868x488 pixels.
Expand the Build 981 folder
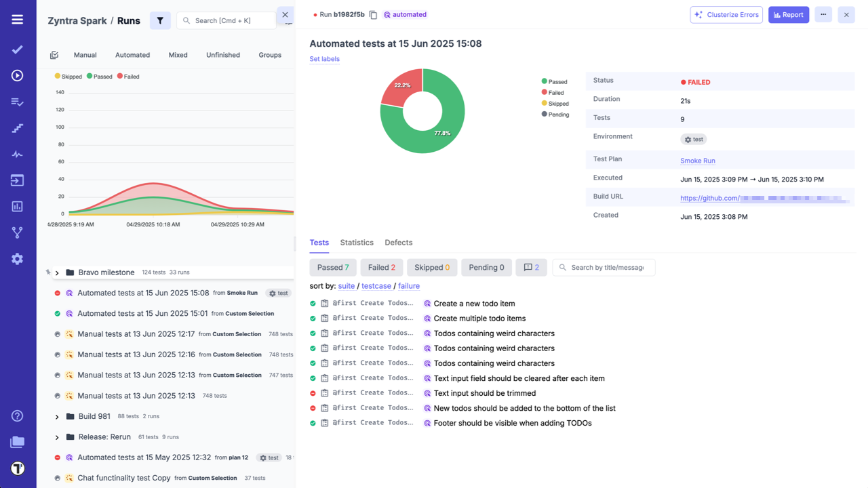(56, 415)
